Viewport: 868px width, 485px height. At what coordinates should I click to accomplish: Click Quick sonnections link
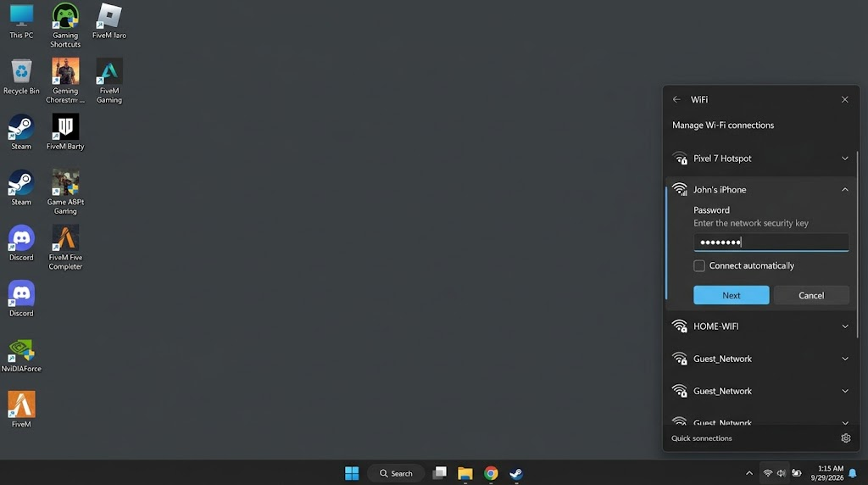(x=701, y=438)
